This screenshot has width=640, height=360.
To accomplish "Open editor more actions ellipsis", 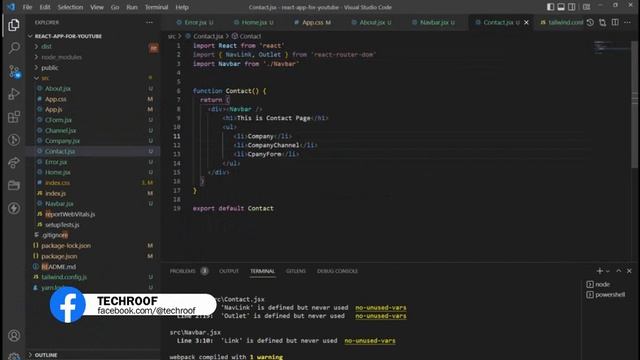I will coord(627,22).
